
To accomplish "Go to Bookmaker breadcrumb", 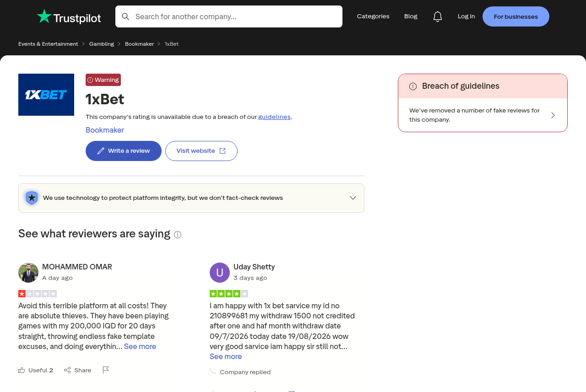I will point(139,44).
